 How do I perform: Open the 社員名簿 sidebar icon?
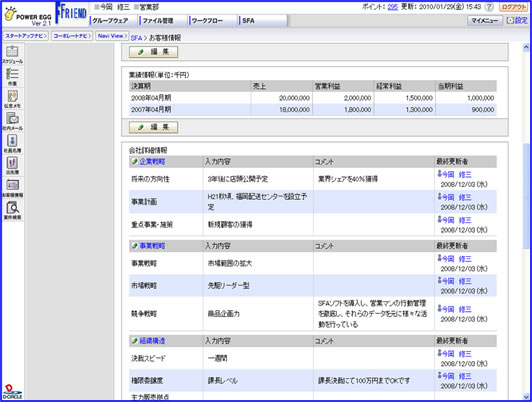pos(13,143)
